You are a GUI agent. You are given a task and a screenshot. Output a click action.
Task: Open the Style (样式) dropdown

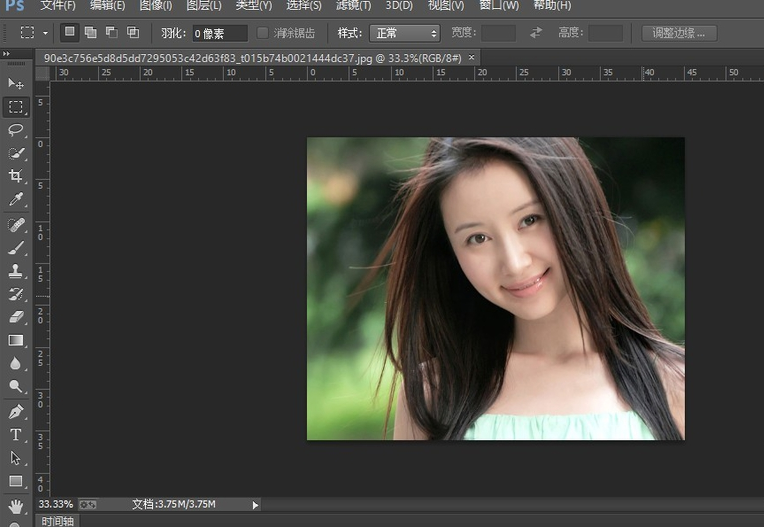[404, 33]
